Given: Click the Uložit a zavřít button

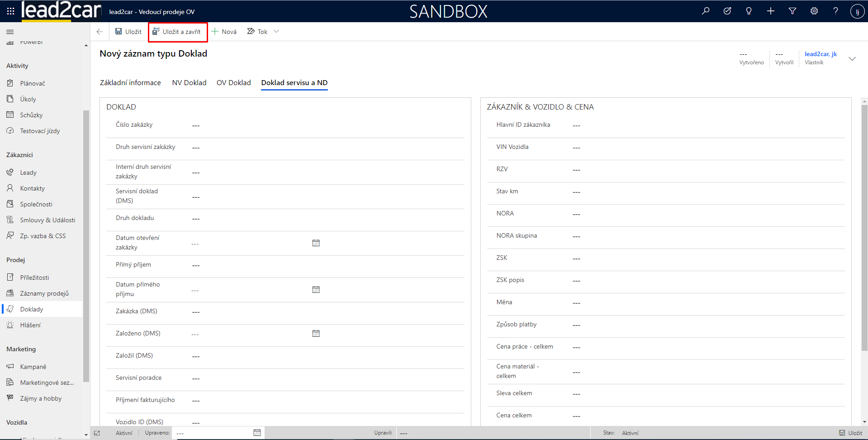Looking at the screenshot, I should pos(177,32).
